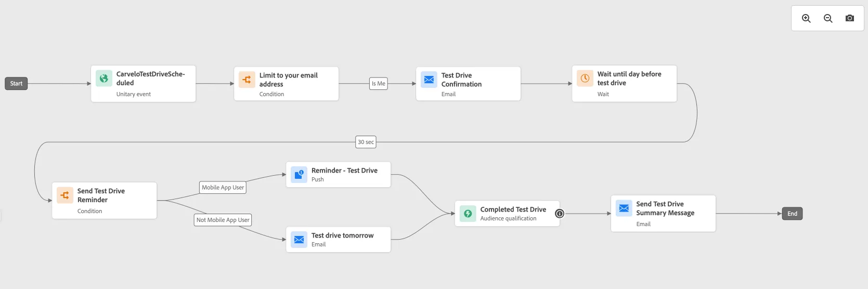Image resolution: width=868 pixels, height=289 pixels.
Task: Open the Completed Test Drive title
Action: [x=513, y=209]
